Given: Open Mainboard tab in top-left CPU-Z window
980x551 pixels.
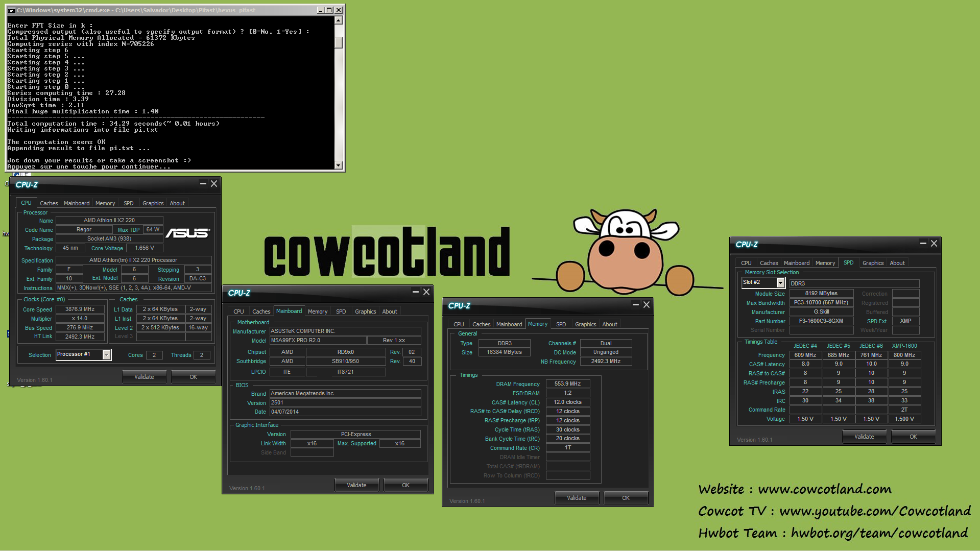Looking at the screenshot, I should point(77,203).
